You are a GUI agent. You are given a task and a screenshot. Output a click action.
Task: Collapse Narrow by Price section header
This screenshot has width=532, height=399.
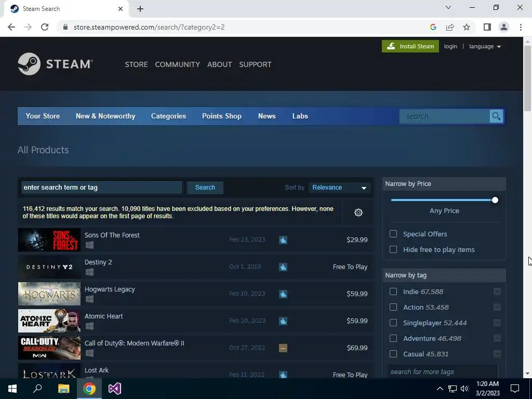(444, 184)
